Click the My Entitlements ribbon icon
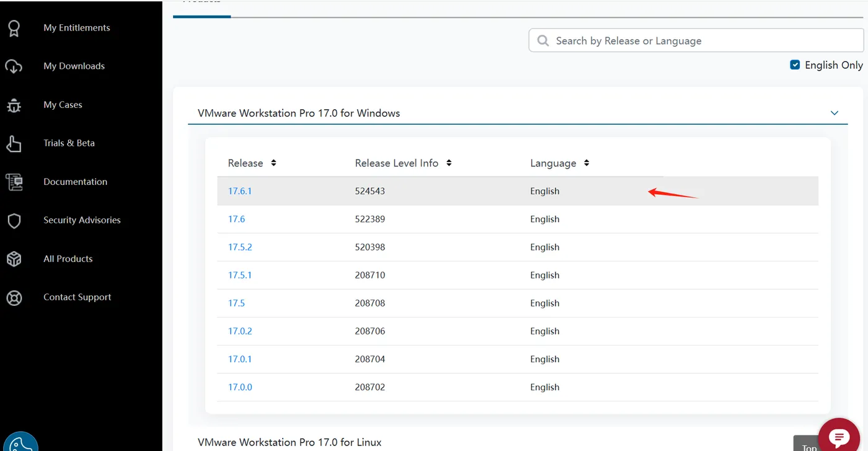 (x=14, y=28)
